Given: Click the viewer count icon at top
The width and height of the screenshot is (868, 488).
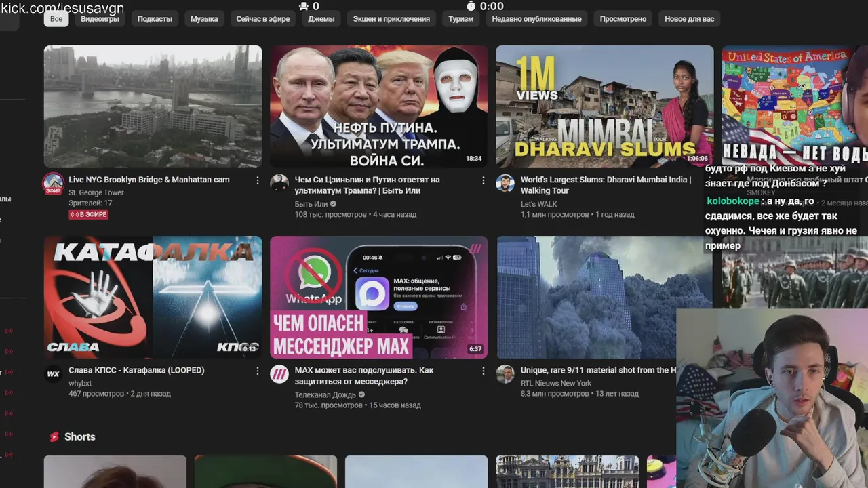Looking at the screenshot, I should (x=303, y=6).
